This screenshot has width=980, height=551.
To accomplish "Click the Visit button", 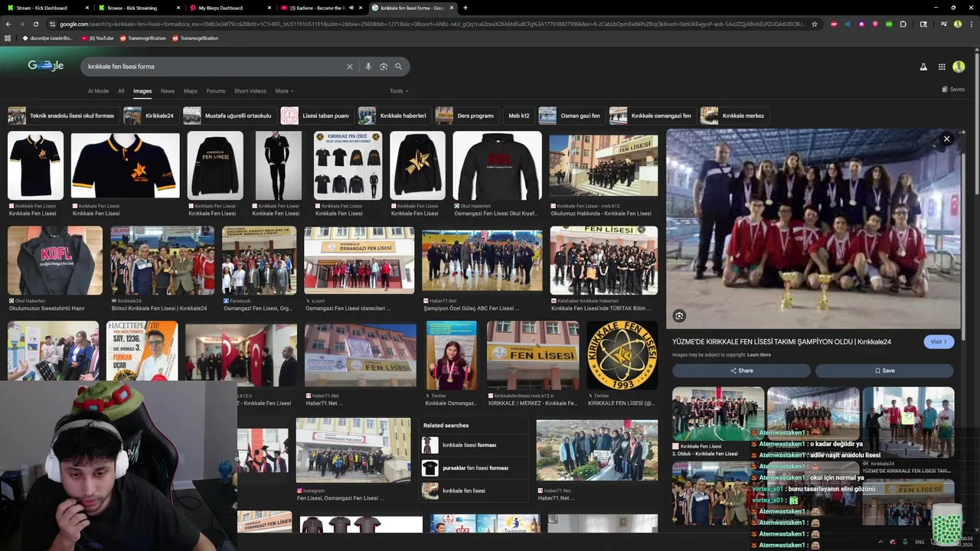I will coord(939,341).
